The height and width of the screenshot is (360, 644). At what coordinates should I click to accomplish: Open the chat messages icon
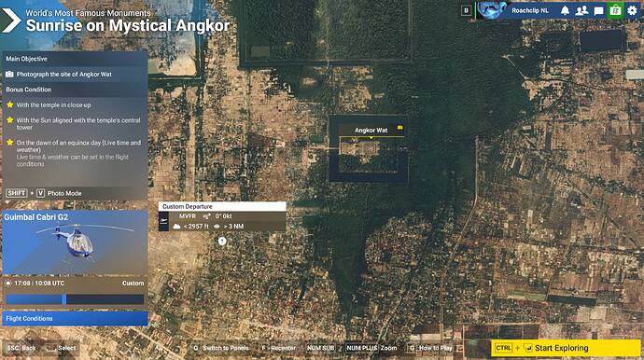[598, 10]
